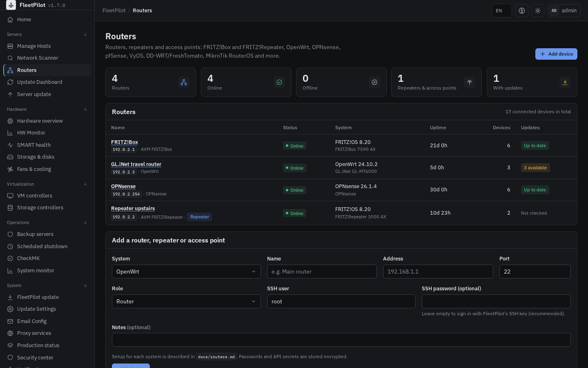Open Backup servers in sidebar
Image resolution: width=588 pixels, height=368 pixels.
pyautogui.click(x=47, y=234)
